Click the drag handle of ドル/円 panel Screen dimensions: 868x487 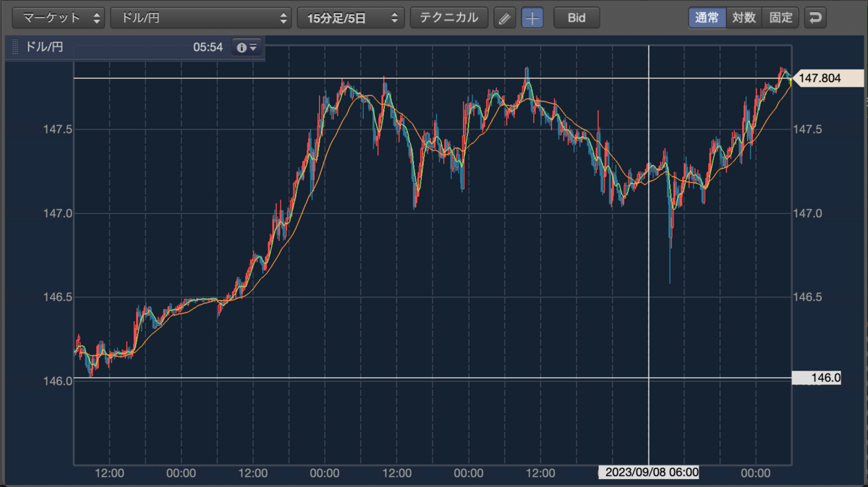tap(15, 48)
